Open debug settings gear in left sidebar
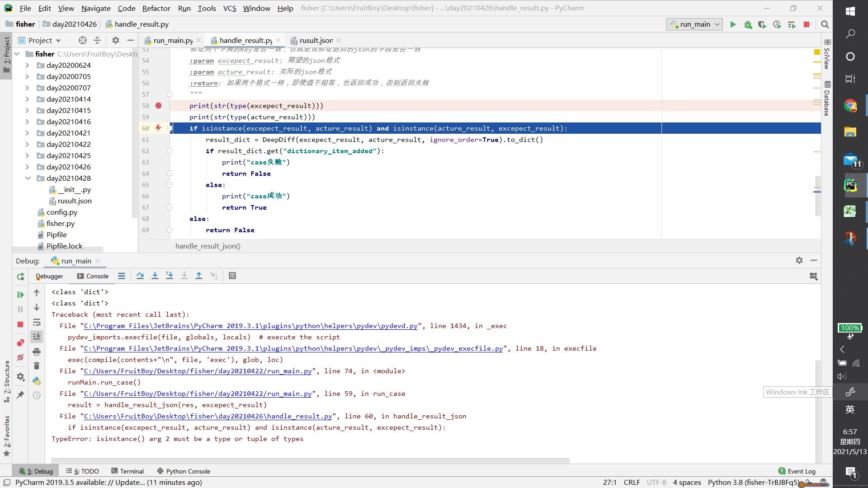 20,376
